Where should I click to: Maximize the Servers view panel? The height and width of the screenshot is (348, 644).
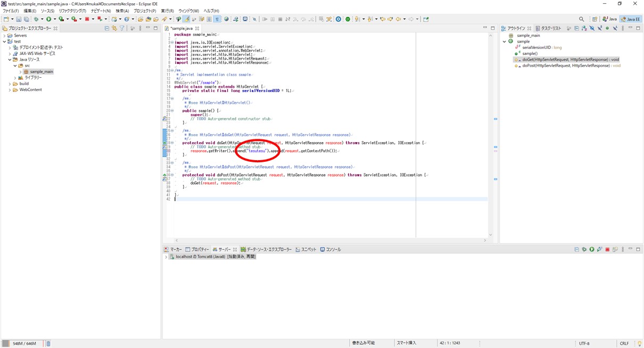(x=639, y=249)
